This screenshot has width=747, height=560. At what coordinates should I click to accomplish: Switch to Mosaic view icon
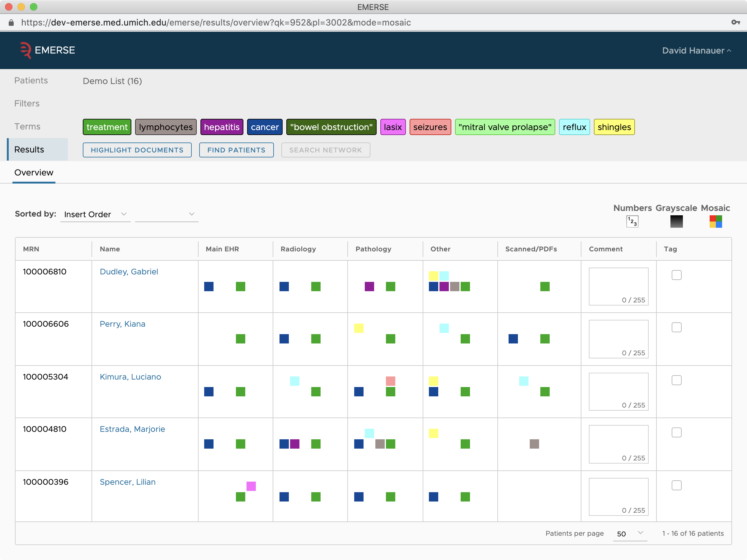pyautogui.click(x=716, y=222)
